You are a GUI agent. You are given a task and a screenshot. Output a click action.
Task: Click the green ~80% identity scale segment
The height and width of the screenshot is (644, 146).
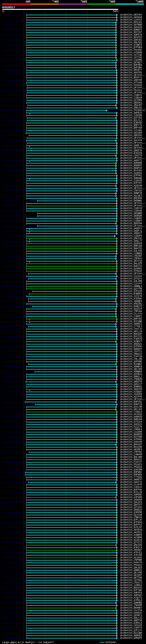click(101, 4)
